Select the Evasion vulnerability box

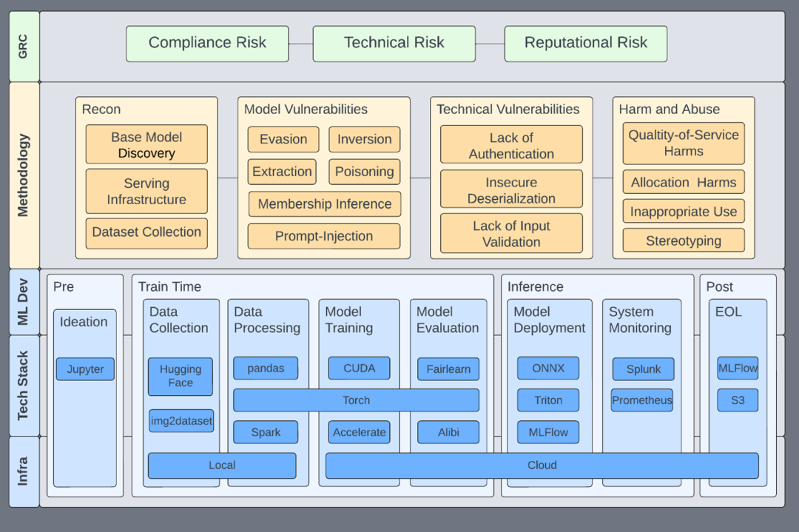pos(283,139)
